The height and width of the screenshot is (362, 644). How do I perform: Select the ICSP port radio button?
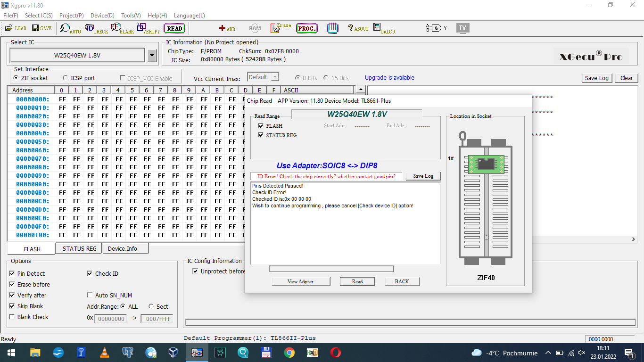[x=65, y=78]
